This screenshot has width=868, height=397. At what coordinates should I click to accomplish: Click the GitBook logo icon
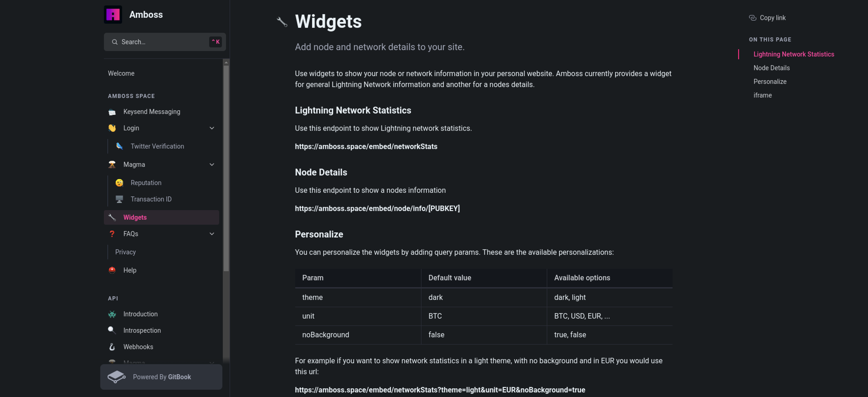tap(116, 377)
